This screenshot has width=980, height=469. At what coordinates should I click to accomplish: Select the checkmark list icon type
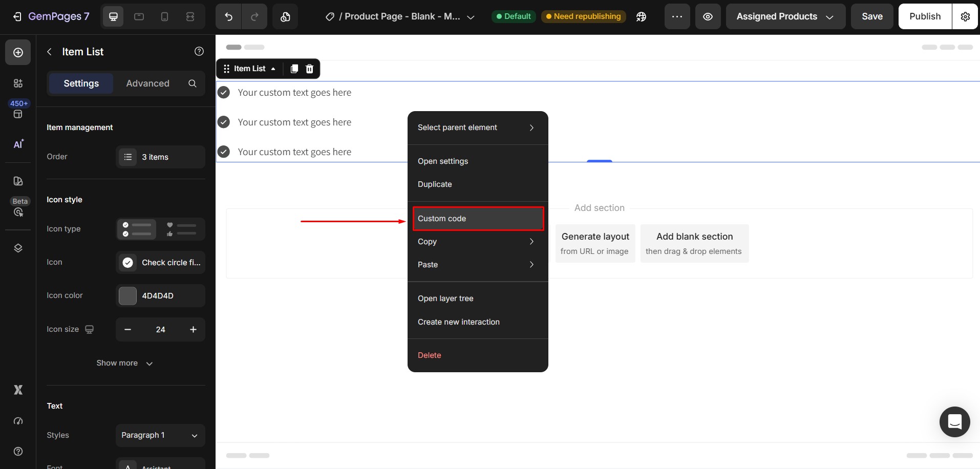pyautogui.click(x=137, y=229)
